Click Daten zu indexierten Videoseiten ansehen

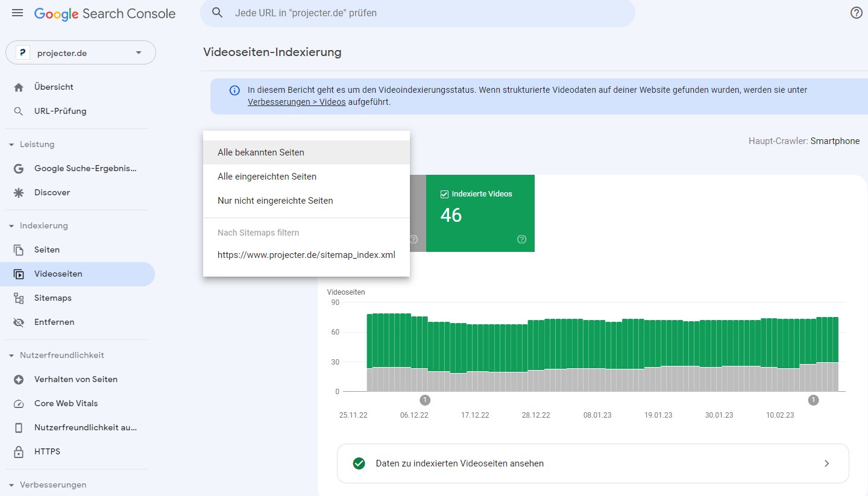593,463
